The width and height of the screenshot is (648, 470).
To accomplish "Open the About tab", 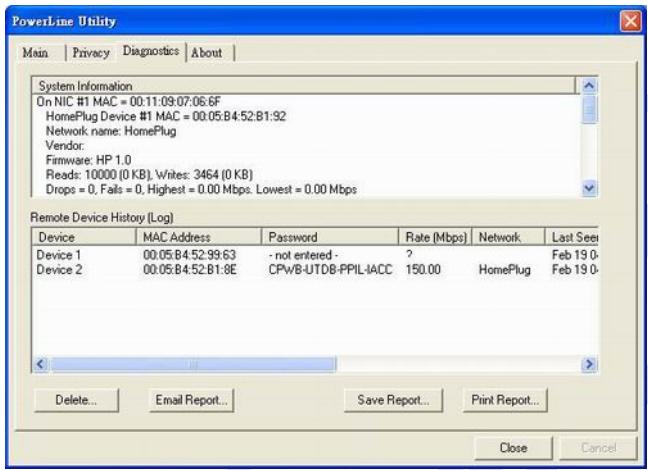I will point(207,53).
